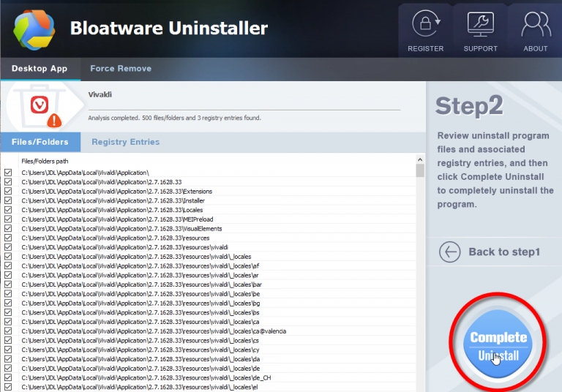Click the back arrow circle icon
The width and height of the screenshot is (562, 392).
pos(449,252)
